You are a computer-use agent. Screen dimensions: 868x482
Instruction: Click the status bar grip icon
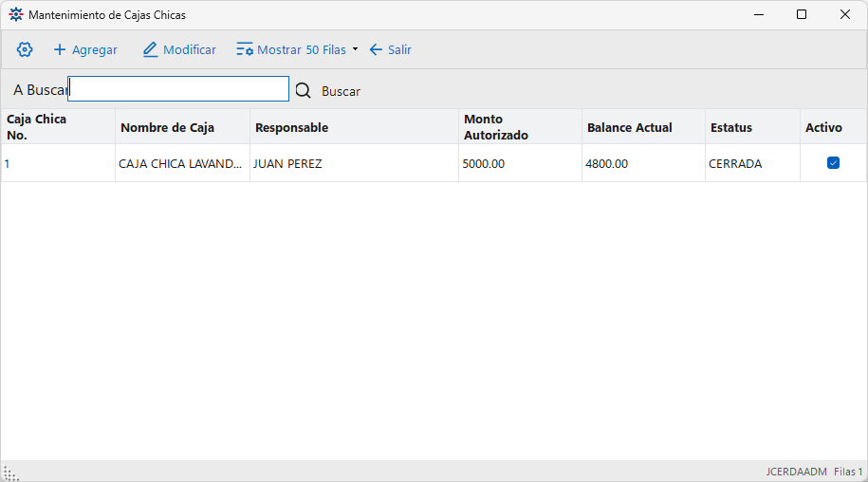click(10, 473)
